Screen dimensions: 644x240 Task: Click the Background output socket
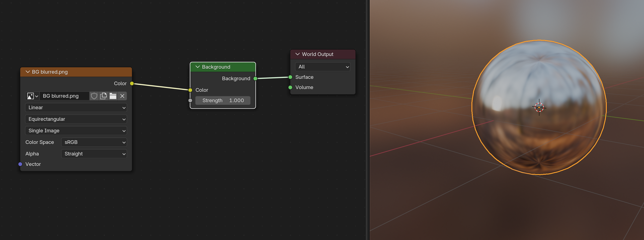coord(256,78)
